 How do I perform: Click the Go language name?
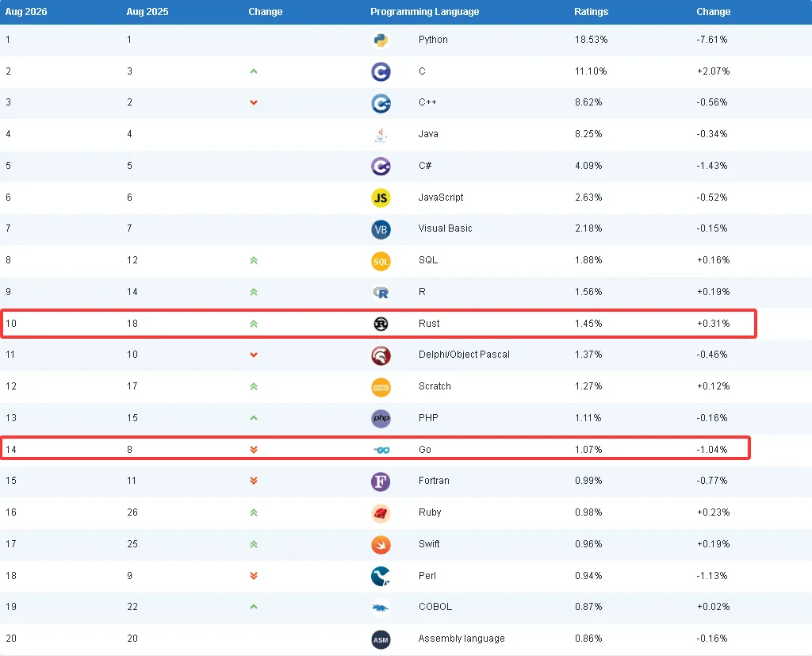pyautogui.click(x=425, y=450)
